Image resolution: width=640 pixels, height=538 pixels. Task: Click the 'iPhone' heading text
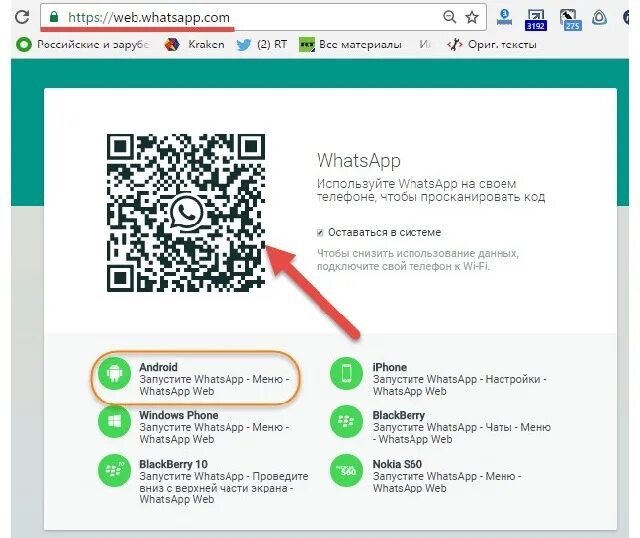390,367
